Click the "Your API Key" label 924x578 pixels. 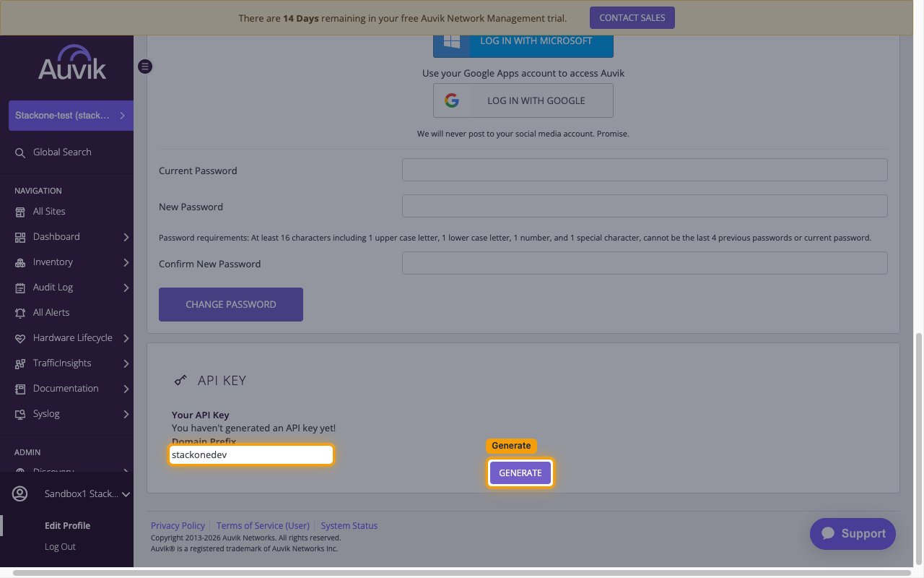(x=201, y=415)
